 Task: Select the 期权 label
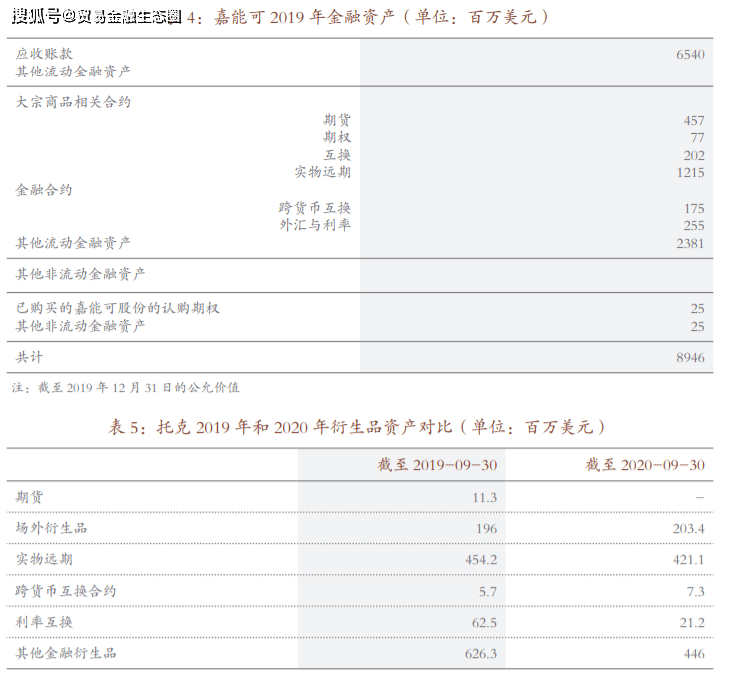tap(337, 137)
